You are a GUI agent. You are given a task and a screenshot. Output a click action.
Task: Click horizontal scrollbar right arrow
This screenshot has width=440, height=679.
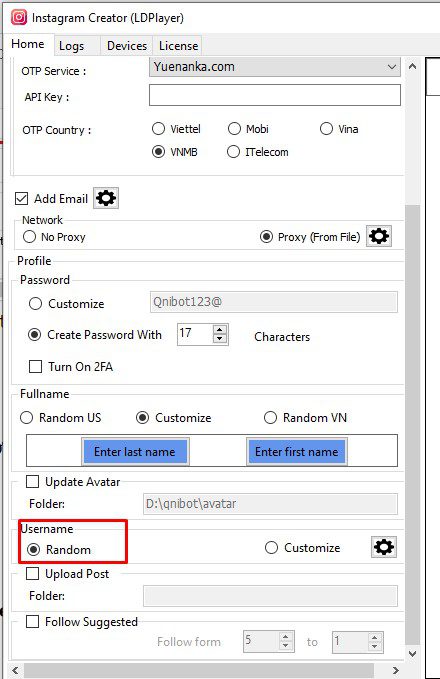[395, 670]
